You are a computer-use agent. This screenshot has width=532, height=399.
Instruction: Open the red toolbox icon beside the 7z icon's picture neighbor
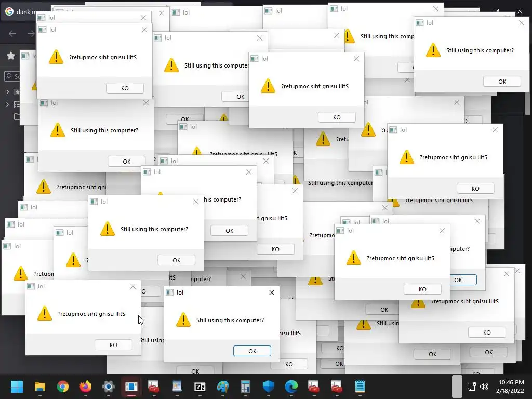point(154,387)
